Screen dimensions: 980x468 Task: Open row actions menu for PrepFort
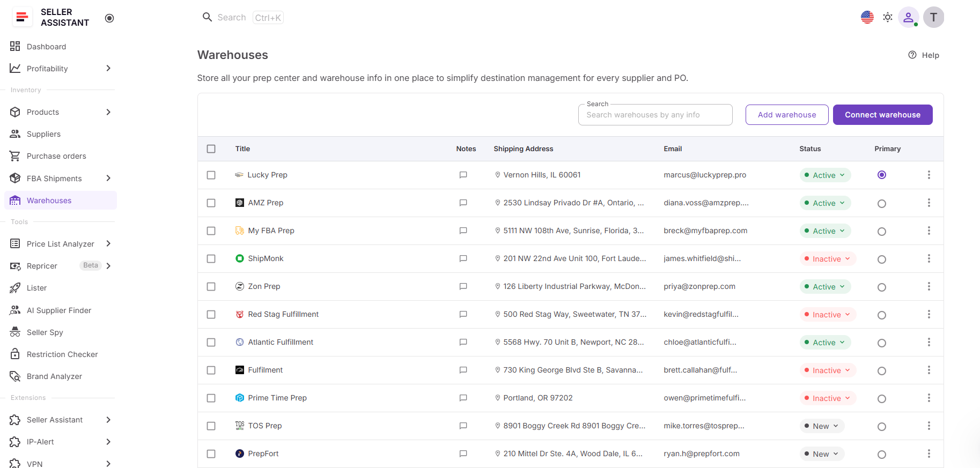(929, 454)
